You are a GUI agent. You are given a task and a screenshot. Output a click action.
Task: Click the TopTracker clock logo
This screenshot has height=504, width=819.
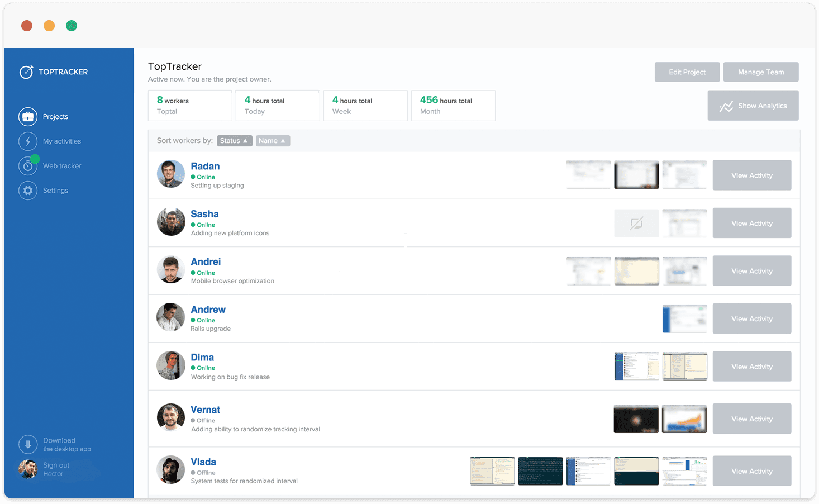pyautogui.click(x=27, y=72)
